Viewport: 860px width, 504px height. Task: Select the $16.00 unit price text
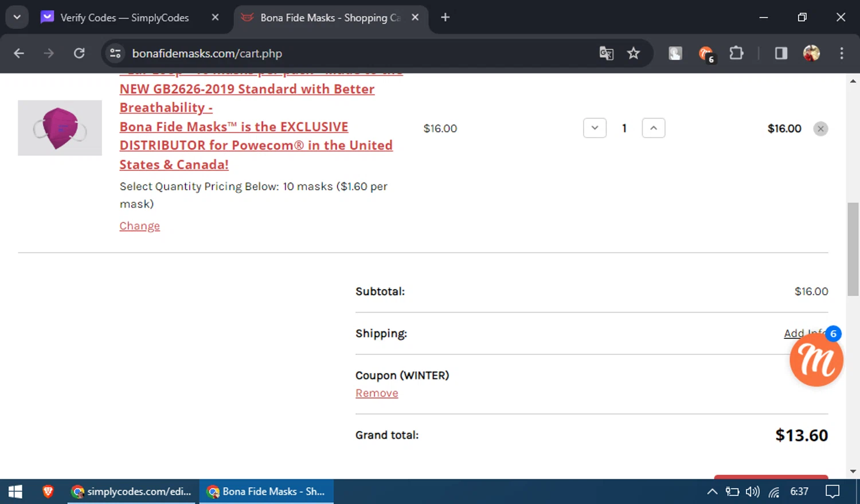tap(440, 128)
